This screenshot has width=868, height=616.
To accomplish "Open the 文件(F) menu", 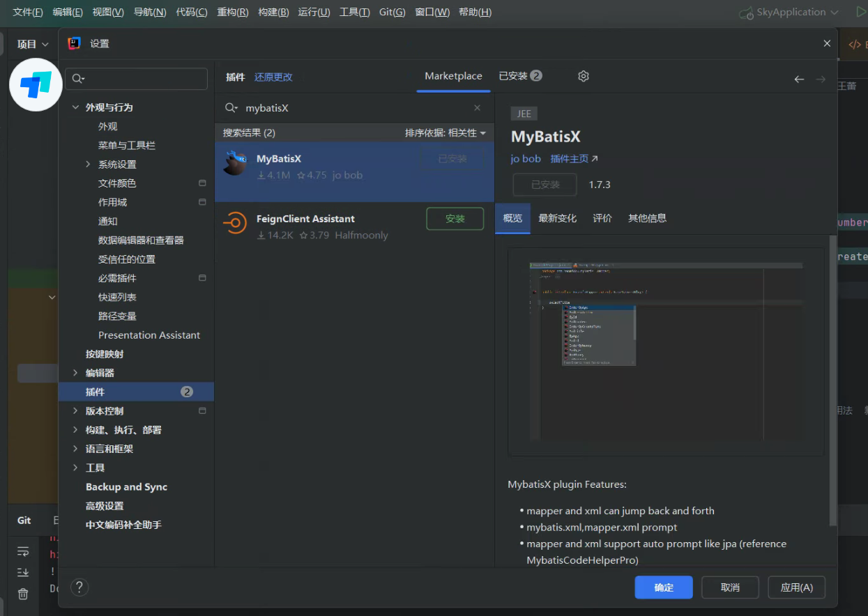I will click(x=28, y=12).
